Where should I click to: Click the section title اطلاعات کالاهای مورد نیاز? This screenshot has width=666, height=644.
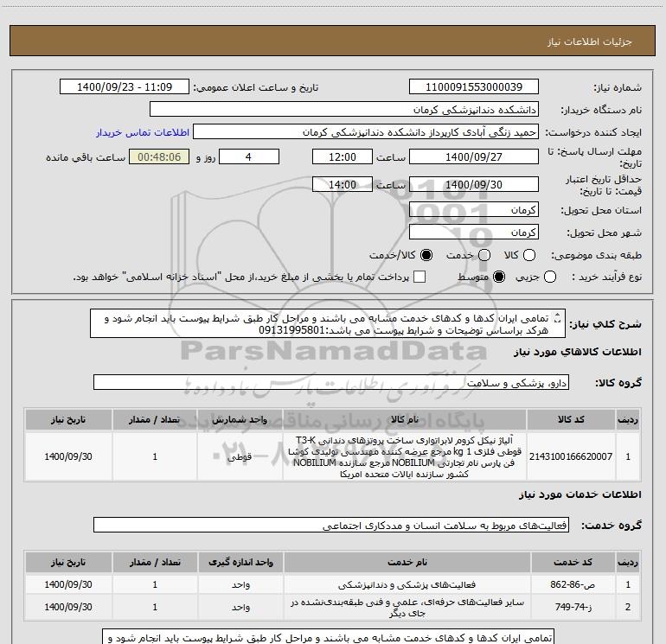tap(577, 352)
